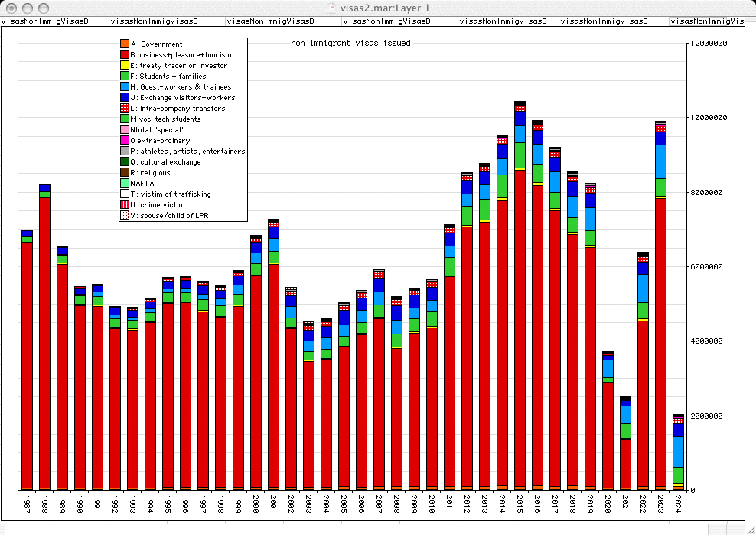Select the orange swatch for A: Government
This screenshot has height=535, width=756.
pos(124,44)
